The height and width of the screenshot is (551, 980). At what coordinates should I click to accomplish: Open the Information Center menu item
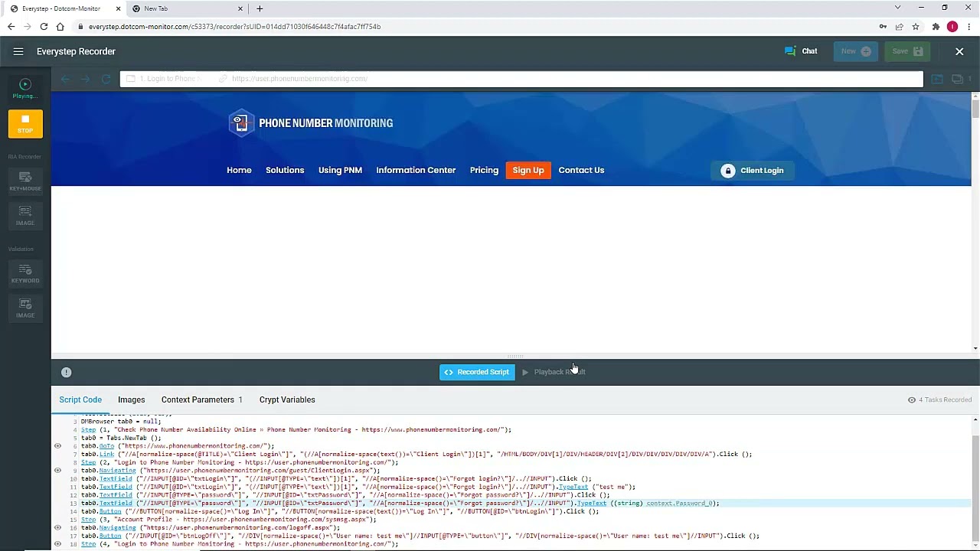tap(416, 170)
